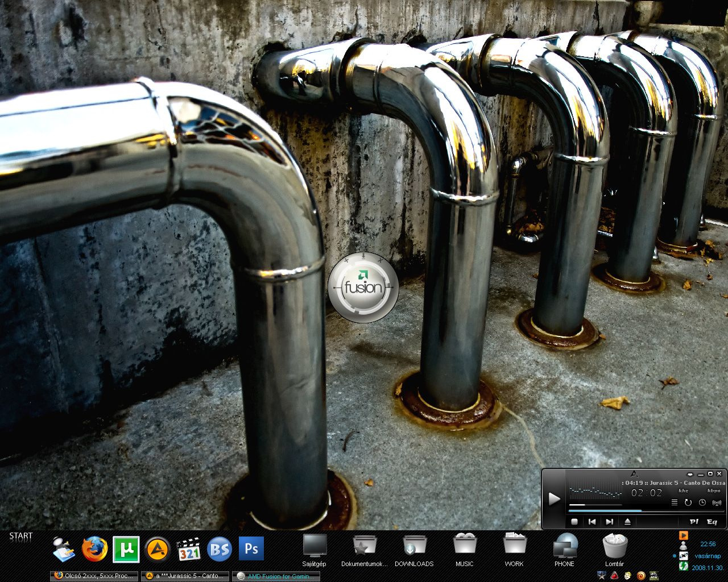Viewport: 728px width, 582px height.
Task: Click the green sync tray icon
Action: pos(684,566)
